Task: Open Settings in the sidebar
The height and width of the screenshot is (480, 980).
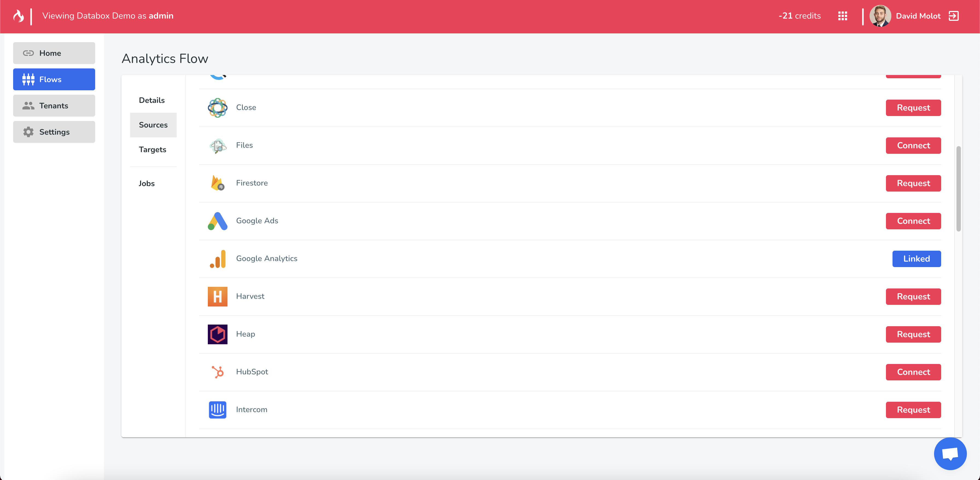Action: (54, 132)
